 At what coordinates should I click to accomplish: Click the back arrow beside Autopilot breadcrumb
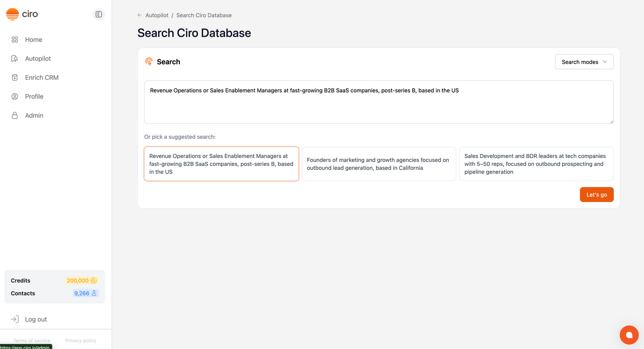click(x=139, y=15)
